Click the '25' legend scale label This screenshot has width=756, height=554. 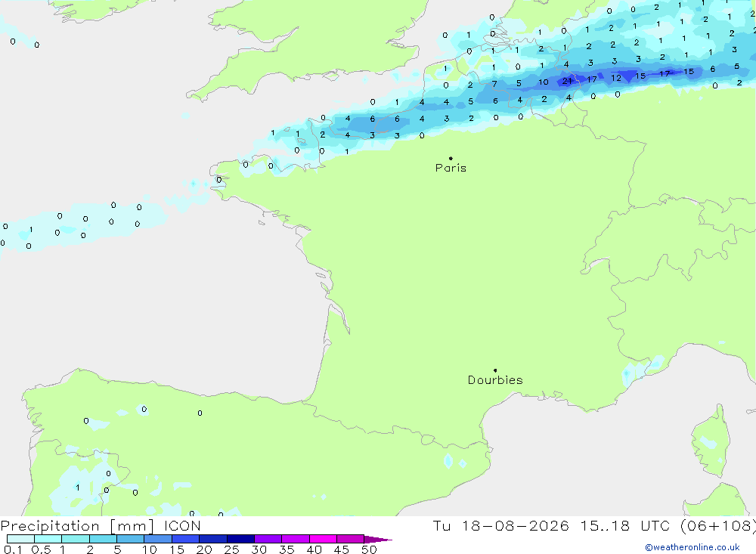click(231, 549)
